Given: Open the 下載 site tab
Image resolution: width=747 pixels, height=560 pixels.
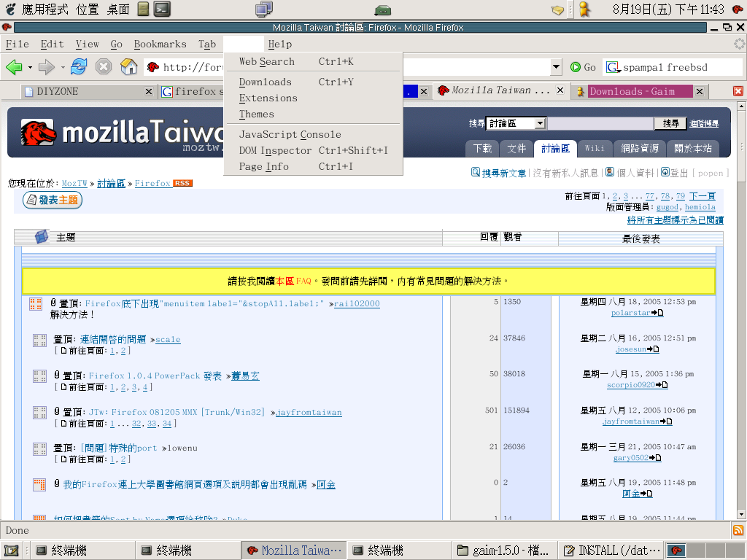Looking at the screenshot, I should point(481,149).
